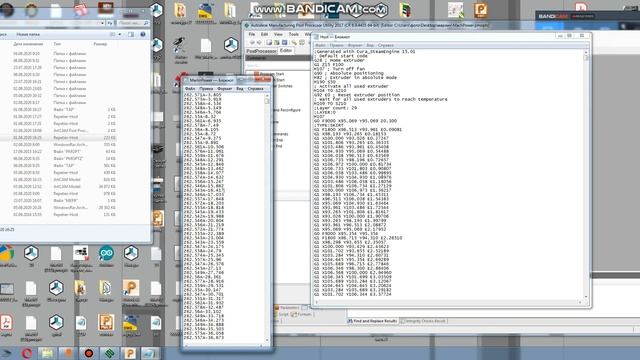
Task: Click blue save icon in Post Processor toolbar
Action: [x=284, y=42]
